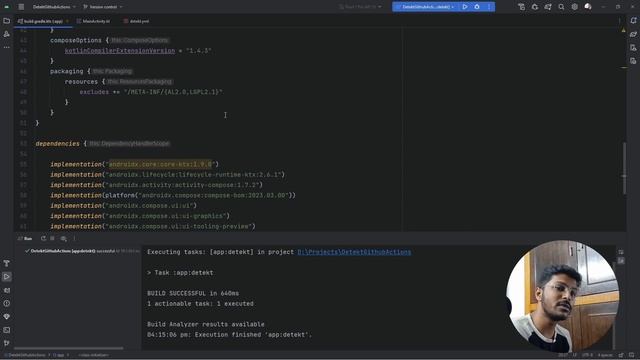This screenshot has width=640, height=360.
Task: Click the run tree horizontal scrollbar
Action: (x=69, y=348)
